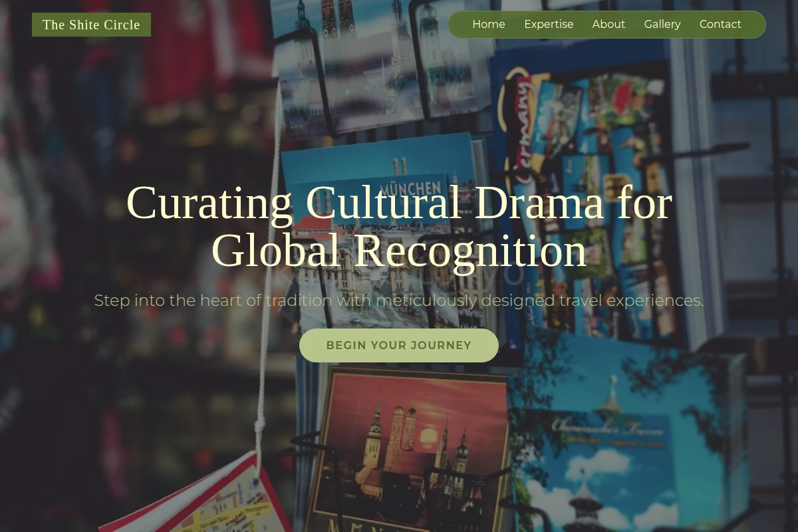Image resolution: width=798 pixels, height=532 pixels.
Task: Go to the Expertise section
Action: click(x=549, y=25)
